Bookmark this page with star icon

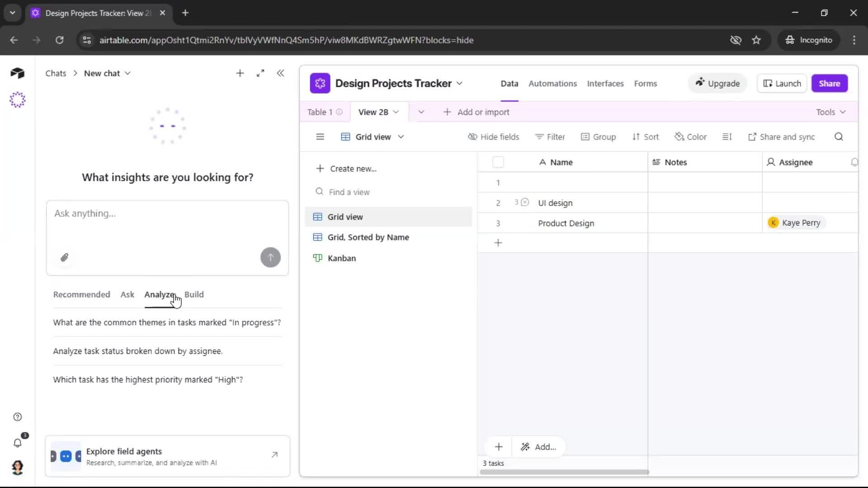tap(756, 40)
